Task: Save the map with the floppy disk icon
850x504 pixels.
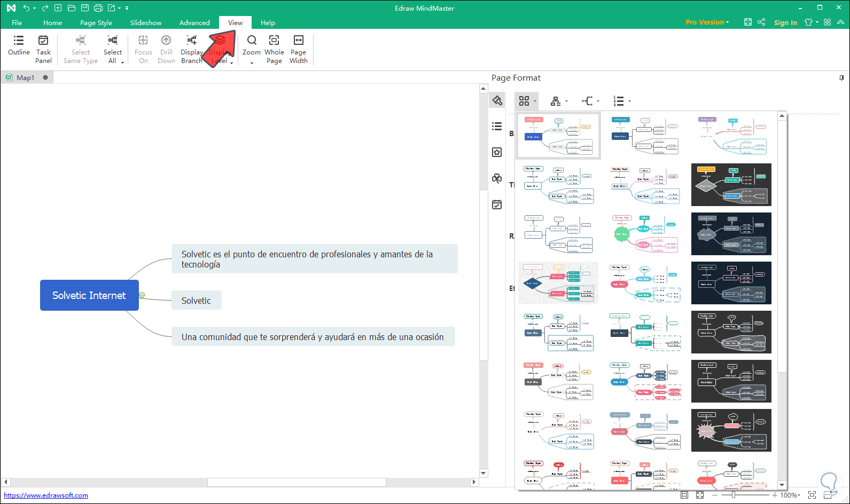Action: coord(85,8)
